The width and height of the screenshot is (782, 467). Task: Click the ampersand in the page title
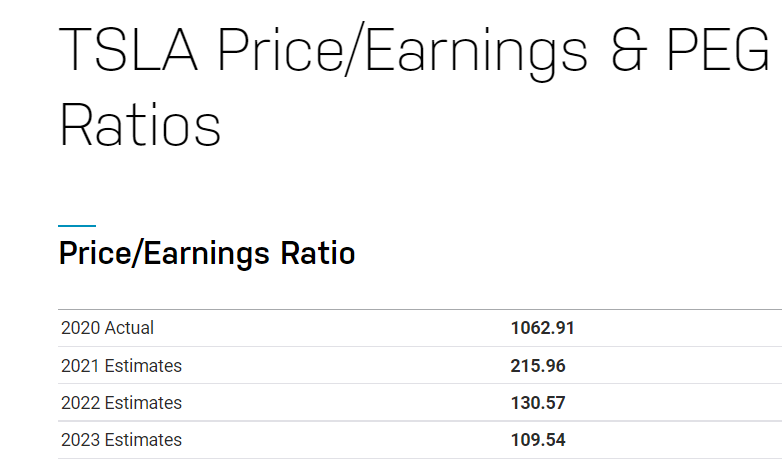click(629, 50)
